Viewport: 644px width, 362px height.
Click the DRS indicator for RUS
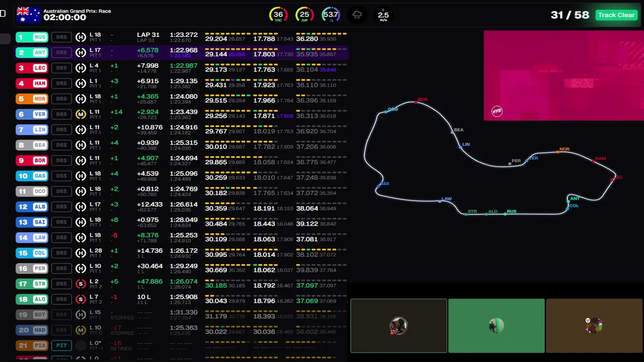point(61,37)
